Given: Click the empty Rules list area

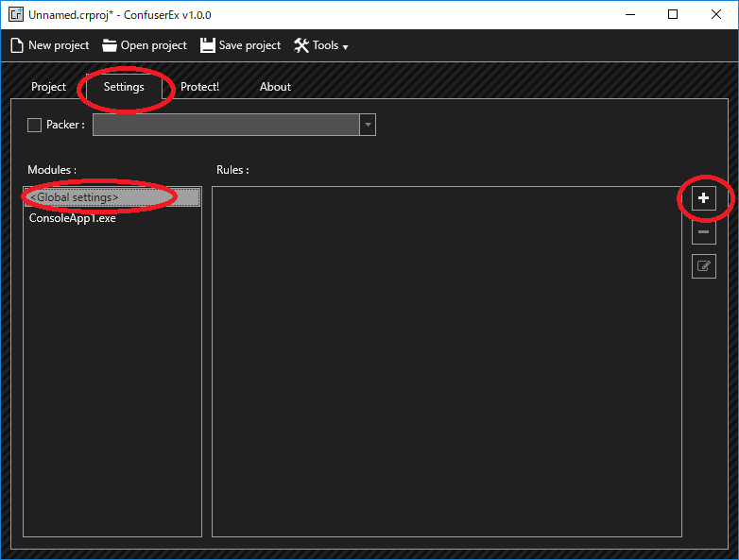Looking at the screenshot, I should click(447, 362).
